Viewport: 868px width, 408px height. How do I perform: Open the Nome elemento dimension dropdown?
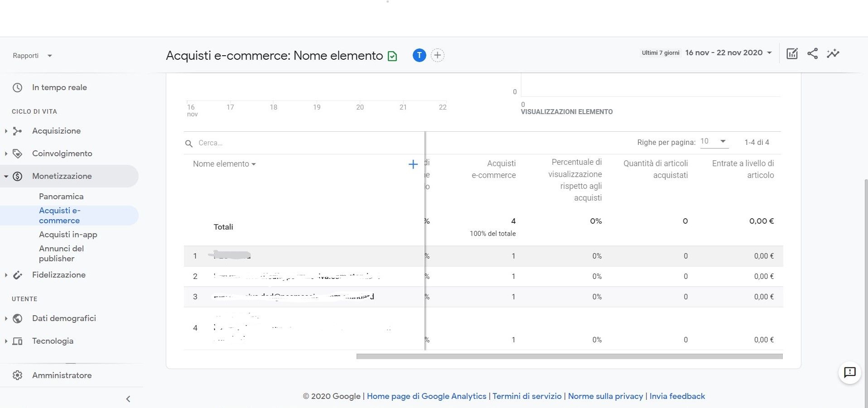point(224,164)
